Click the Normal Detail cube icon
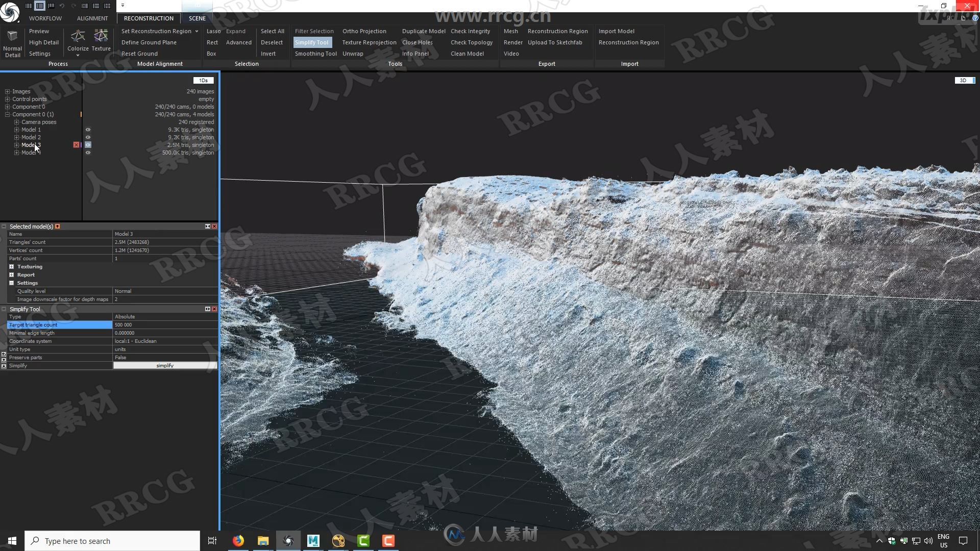The image size is (980, 551). (x=12, y=36)
